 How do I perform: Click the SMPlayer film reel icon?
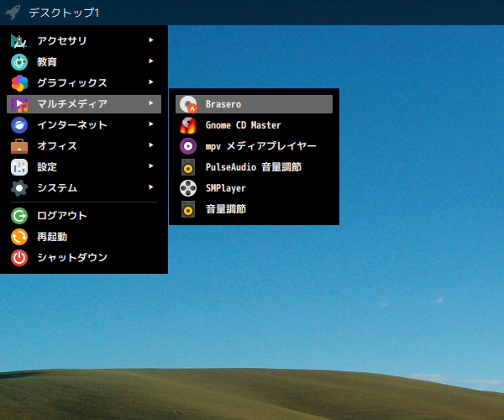click(x=188, y=188)
